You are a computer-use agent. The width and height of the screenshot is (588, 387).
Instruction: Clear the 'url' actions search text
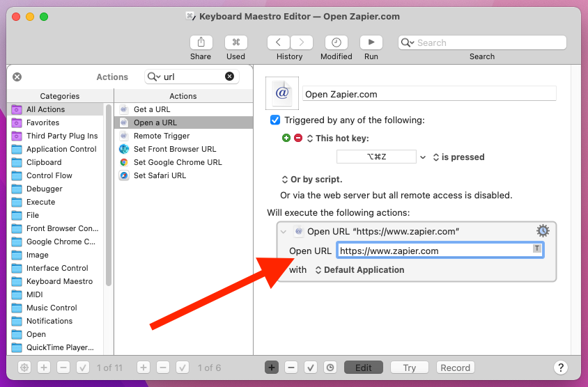point(229,77)
